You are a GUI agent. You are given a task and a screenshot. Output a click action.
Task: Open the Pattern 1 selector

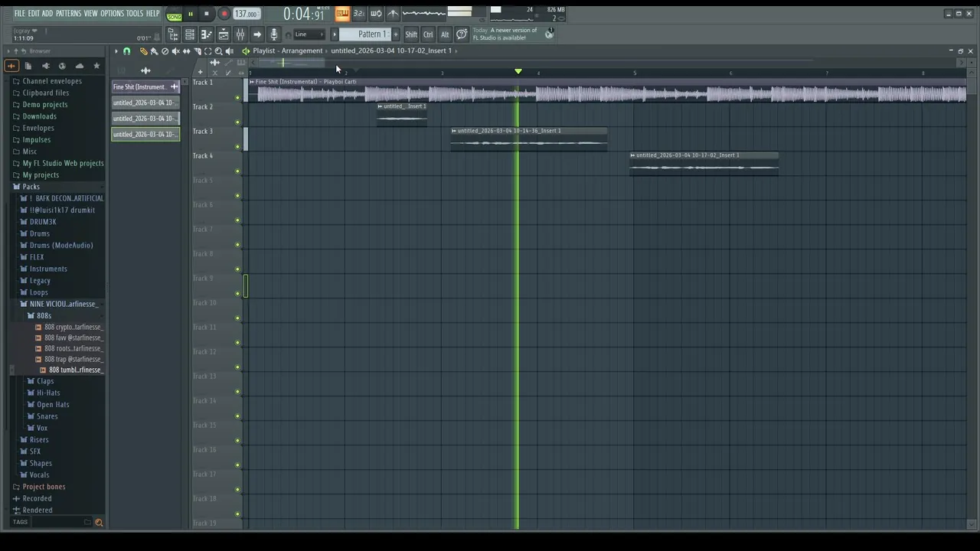366,34
